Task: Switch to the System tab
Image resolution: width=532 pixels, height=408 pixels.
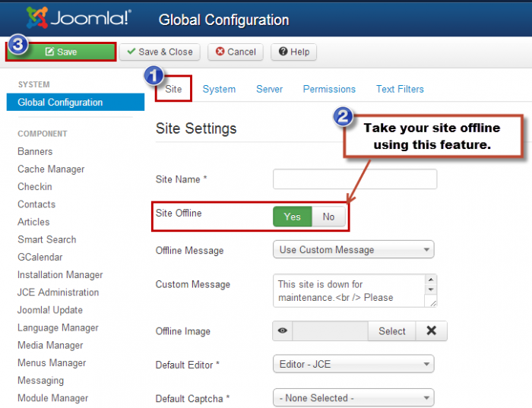Action: 219,89
